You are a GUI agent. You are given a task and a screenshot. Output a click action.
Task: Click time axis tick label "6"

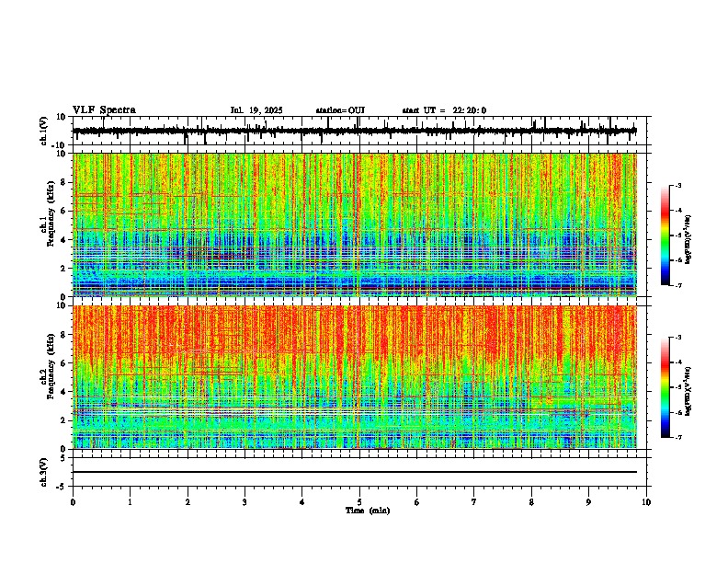tap(417, 502)
